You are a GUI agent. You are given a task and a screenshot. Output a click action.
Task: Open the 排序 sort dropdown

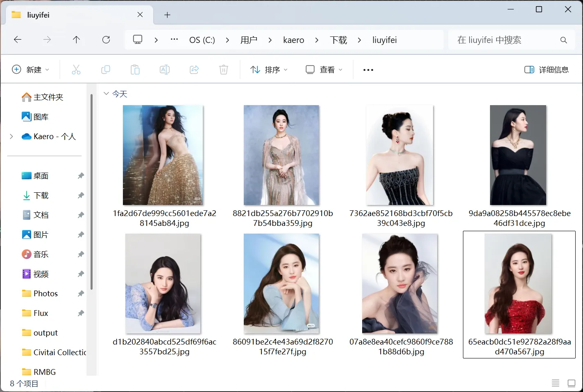(269, 70)
